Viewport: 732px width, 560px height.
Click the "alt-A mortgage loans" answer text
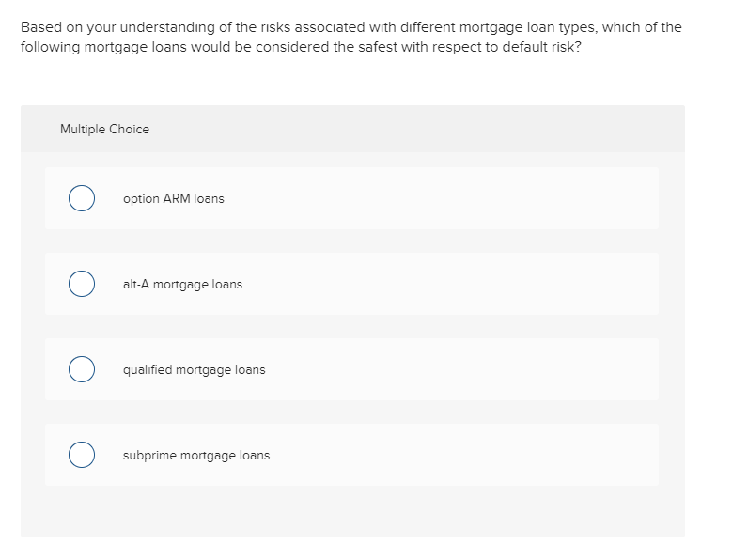click(x=182, y=285)
